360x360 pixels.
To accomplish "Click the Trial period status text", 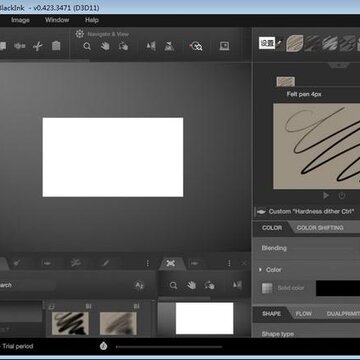I will point(18,346).
